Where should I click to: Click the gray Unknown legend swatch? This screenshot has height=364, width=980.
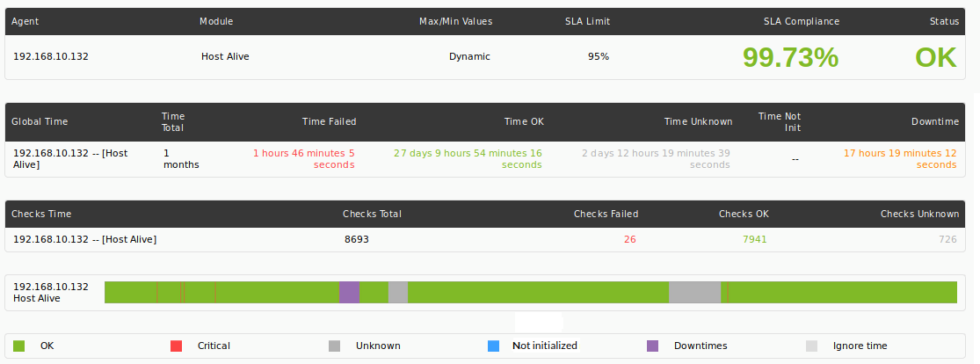click(334, 346)
